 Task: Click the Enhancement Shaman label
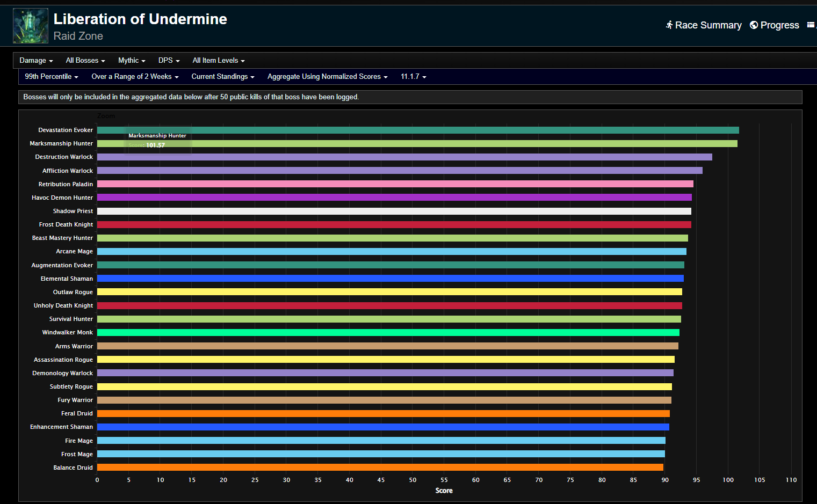tap(61, 427)
